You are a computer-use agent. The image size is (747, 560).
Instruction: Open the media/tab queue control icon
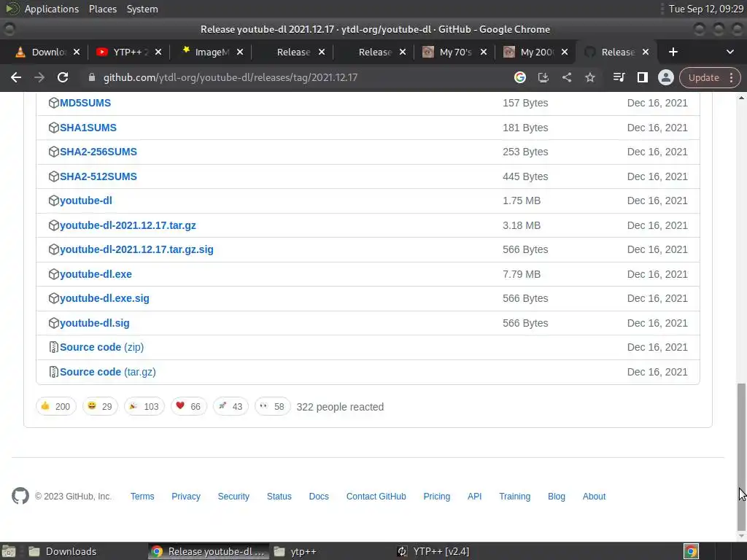(619, 77)
